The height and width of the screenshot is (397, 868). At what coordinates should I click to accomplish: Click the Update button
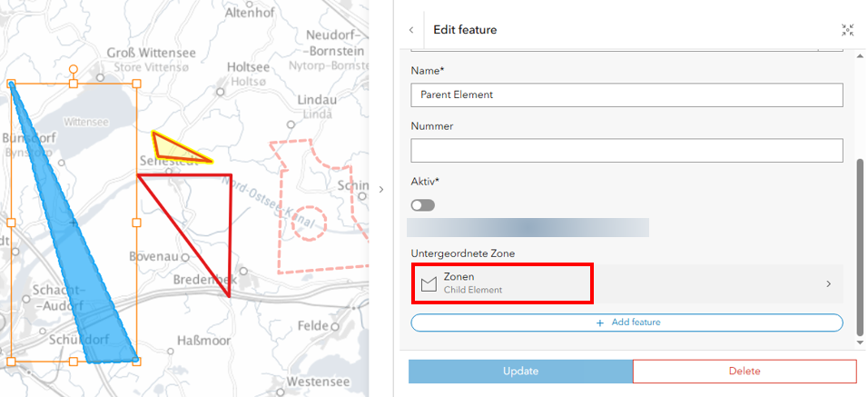(520, 371)
